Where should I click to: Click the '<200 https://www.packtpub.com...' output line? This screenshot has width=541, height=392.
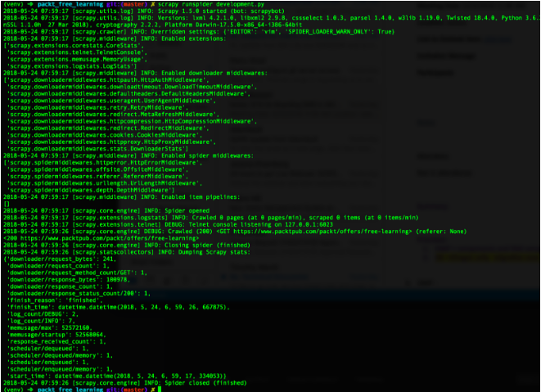coord(101,238)
